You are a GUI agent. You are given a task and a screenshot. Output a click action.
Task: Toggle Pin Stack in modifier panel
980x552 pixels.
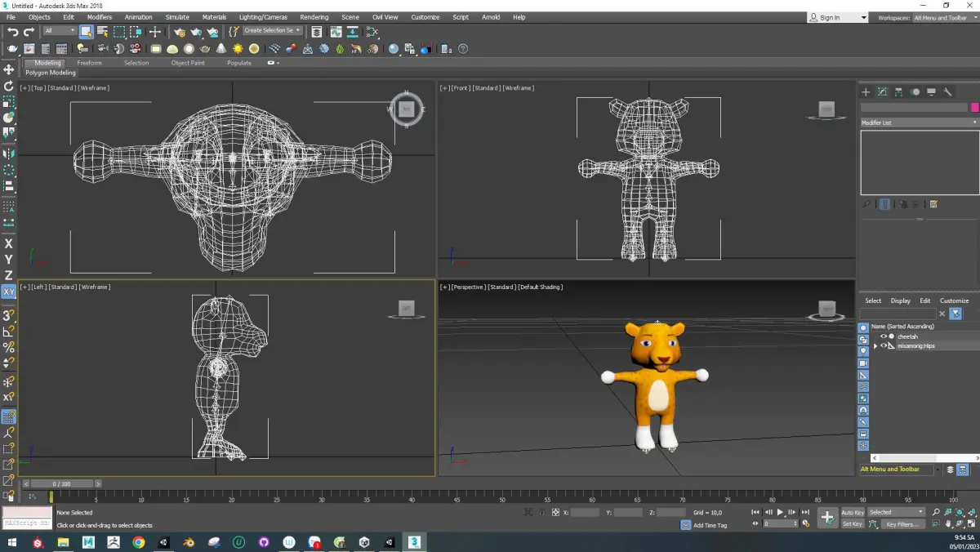pos(866,204)
